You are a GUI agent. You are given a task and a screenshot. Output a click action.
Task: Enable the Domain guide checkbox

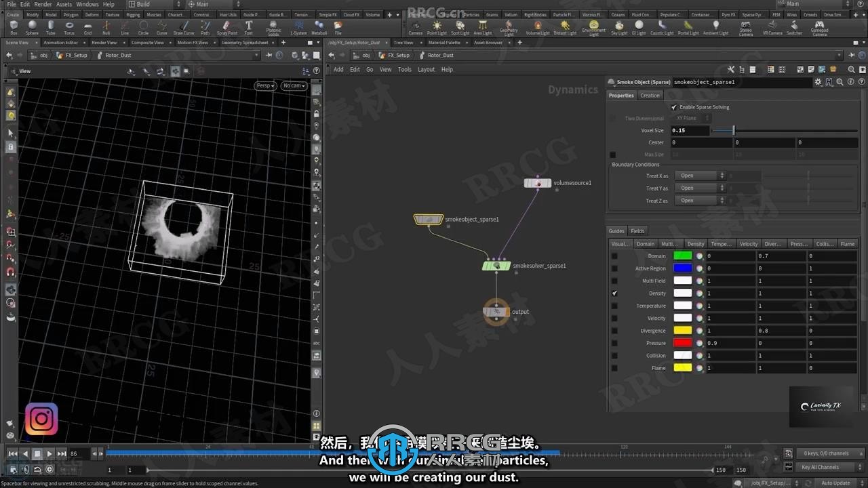click(614, 256)
